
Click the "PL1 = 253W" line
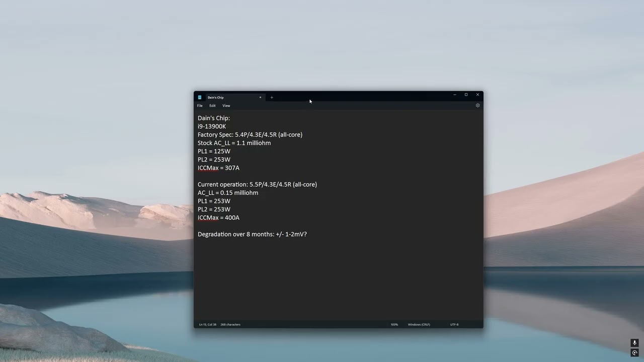click(x=214, y=201)
